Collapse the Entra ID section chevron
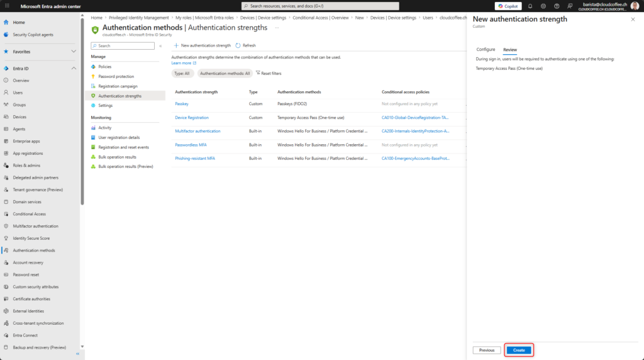 coord(74,69)
